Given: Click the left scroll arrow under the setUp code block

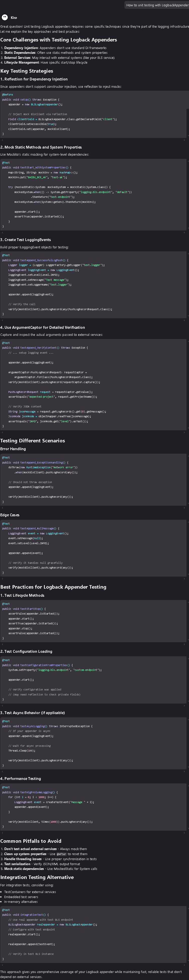Looking at the screenshot, I should pos(2,140).
